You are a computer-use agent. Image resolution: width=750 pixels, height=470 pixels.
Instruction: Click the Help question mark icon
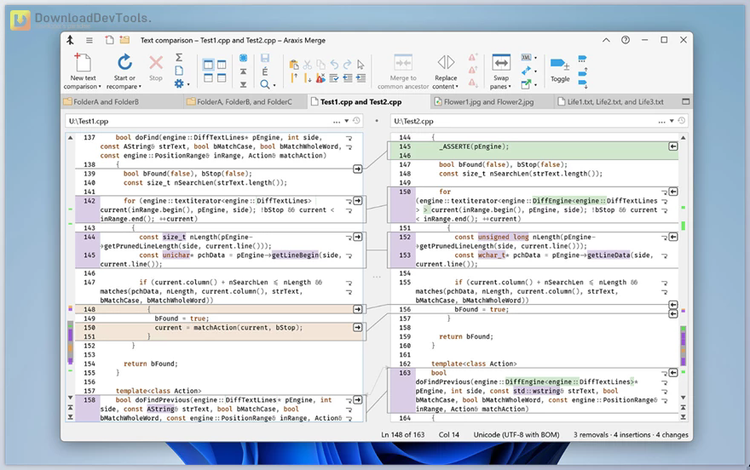click(x=625, y=40)
